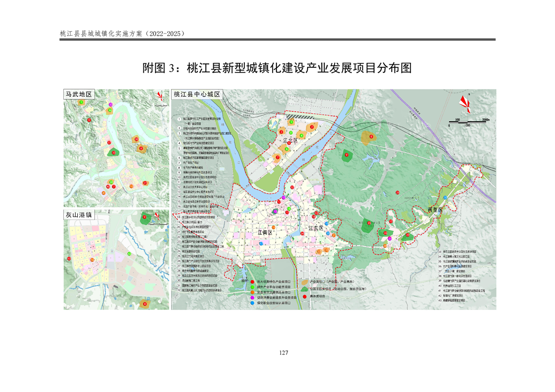Viewport: 555px width, 392px height.
Task: Click the figure title 附图3 heading
Action: click(x=277, y=68)
